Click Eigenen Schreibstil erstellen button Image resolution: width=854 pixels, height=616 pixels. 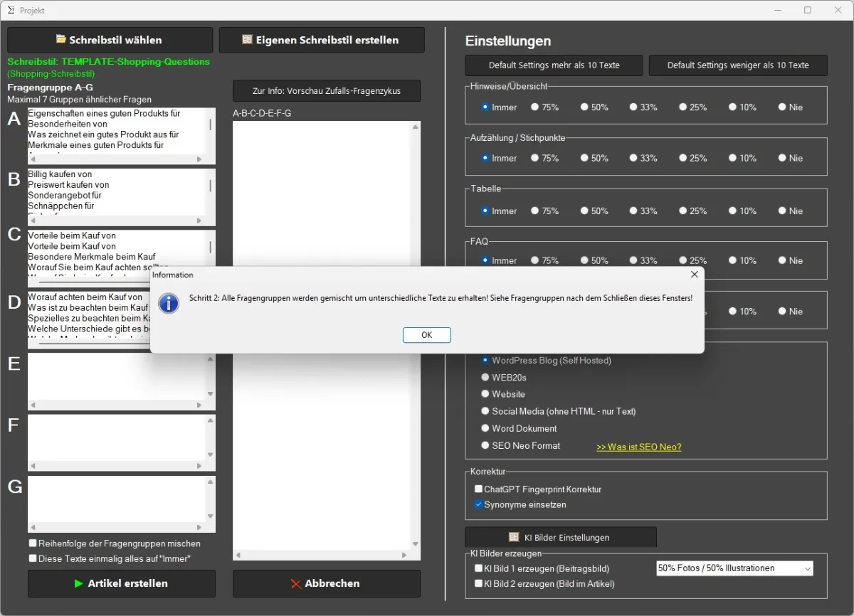pos(322,40)
